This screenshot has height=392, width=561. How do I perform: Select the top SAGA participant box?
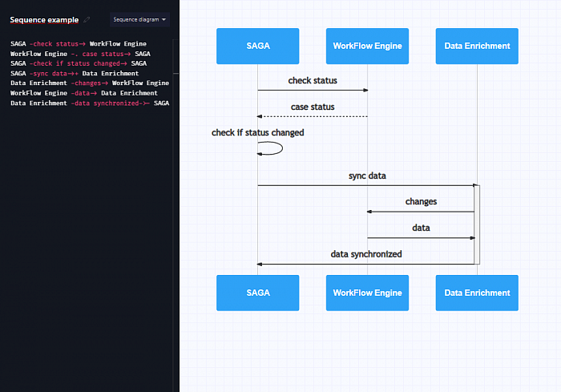[x=257, y=46]
